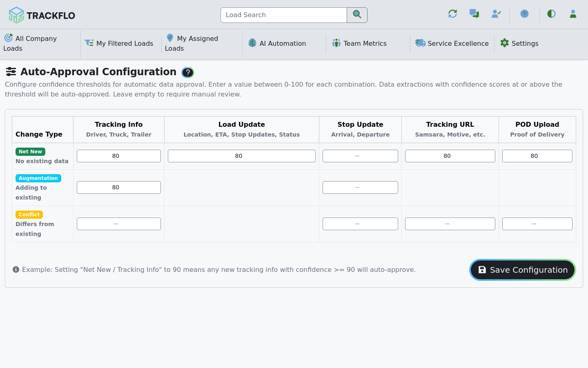588x368 pixels.
Task: Open the user profile icon
Action: click(573, 14)
